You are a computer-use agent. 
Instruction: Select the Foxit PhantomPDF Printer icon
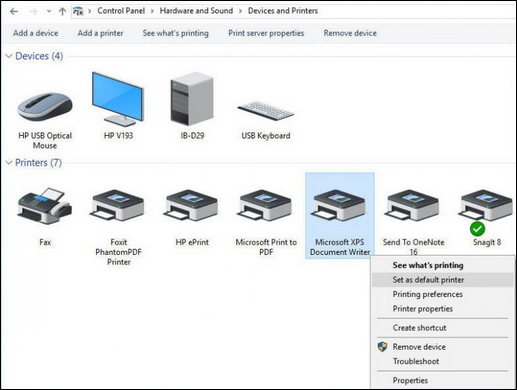118,206
